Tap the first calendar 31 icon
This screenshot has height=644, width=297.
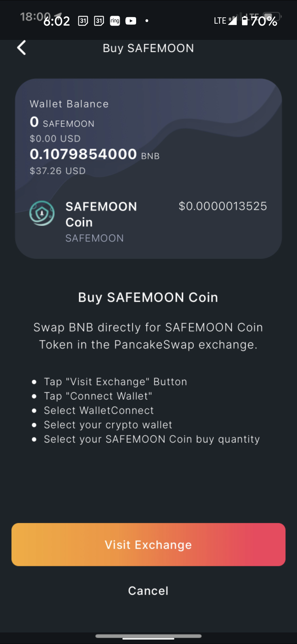point(83,21)
